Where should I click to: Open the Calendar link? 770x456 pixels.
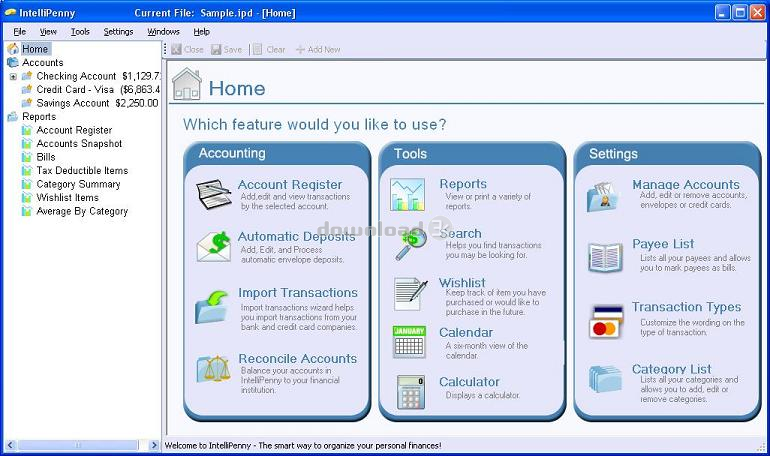point(466,332)
